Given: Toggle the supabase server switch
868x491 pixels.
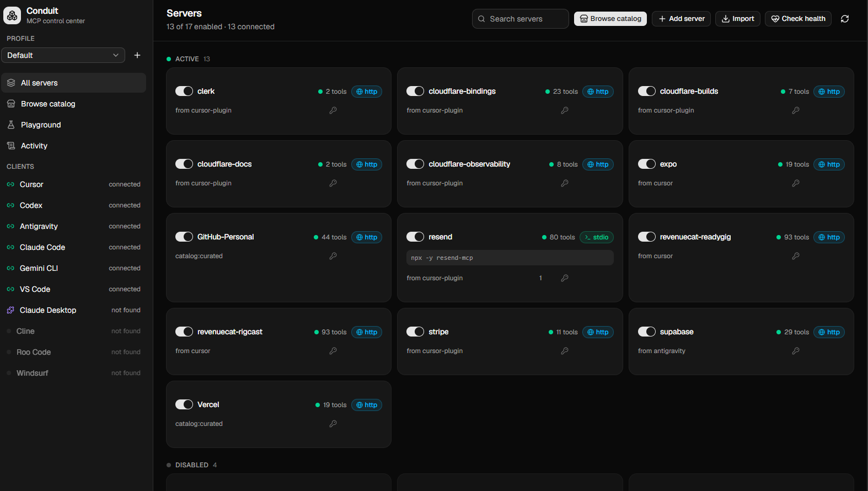Looking at the screenshot, I should (x=647, y=332).
